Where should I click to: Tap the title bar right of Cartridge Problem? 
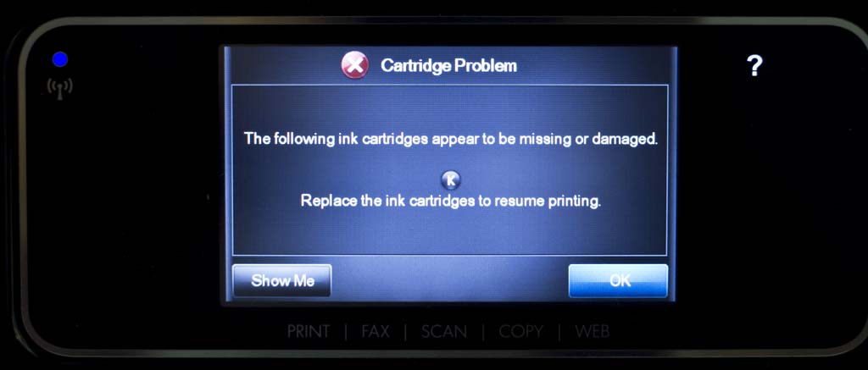pos(595,66)
